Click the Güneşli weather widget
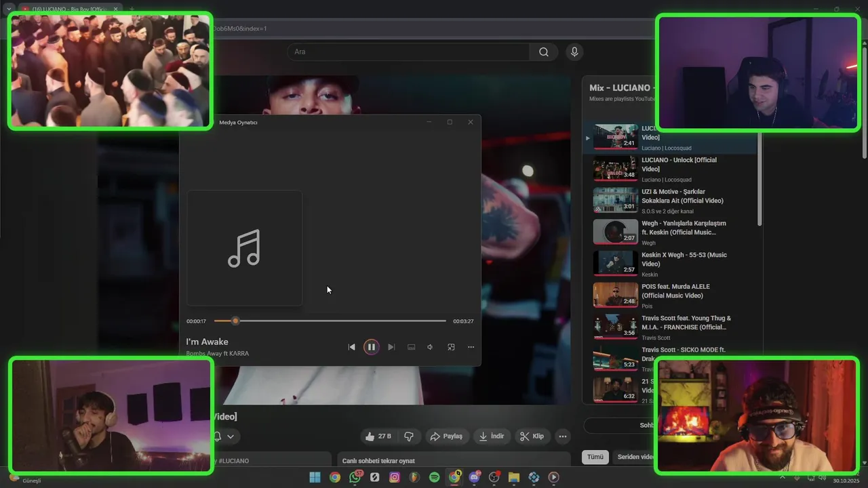Screen dimensions: 868x488 pyautogui.click(x=27, y=480)
